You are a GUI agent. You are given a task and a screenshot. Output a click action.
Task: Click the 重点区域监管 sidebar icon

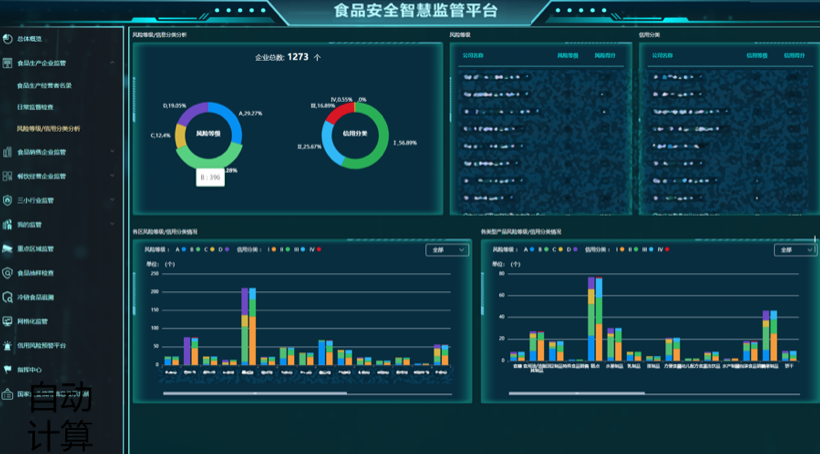(8, 248)
